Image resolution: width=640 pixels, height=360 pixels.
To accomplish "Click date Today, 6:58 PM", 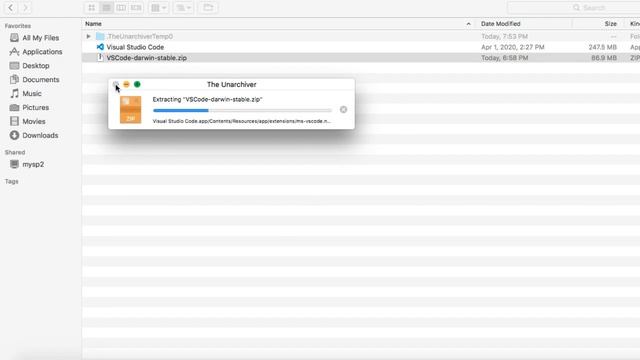I will [x=504, y=58].
